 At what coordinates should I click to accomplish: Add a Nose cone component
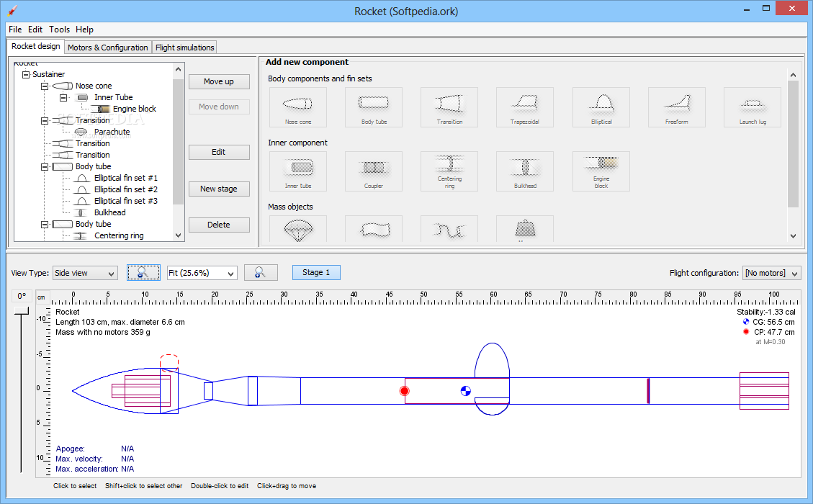298,107
